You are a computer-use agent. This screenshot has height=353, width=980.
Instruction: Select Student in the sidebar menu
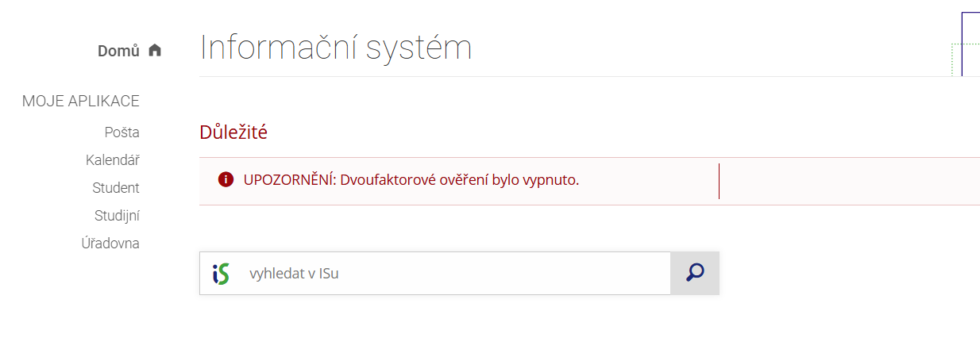(115, 188)
